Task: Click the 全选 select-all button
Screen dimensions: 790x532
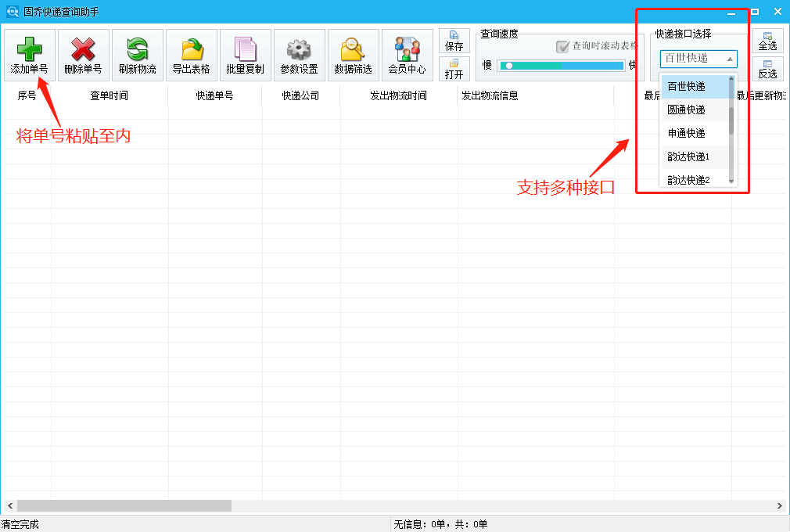Action: pyautogui.click(x=767, y=41)
